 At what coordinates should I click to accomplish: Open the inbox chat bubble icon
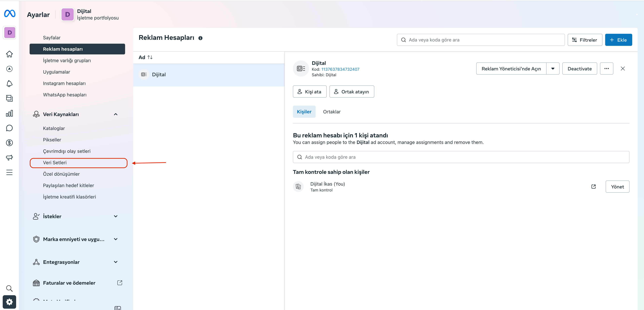pyautogui.click(x=9, y=128)
